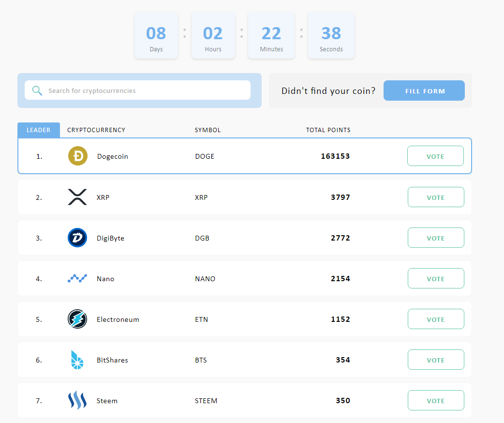Click the BitShares name text

click(112, 360)
